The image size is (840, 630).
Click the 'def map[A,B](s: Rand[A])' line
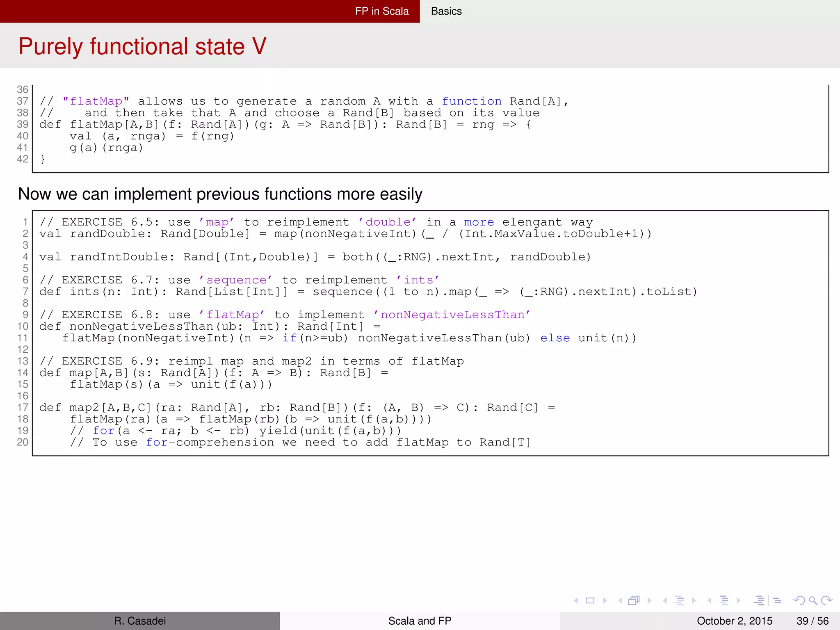tap(214, 373)
